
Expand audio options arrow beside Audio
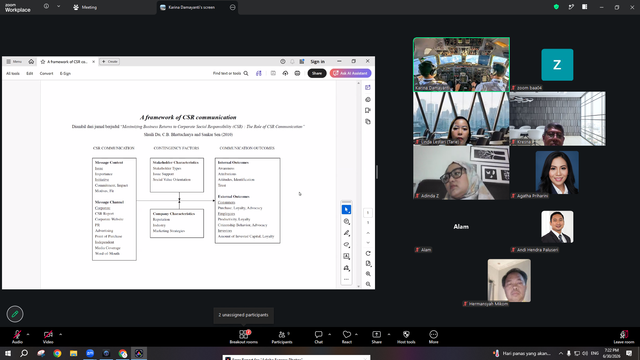point(28,334)
